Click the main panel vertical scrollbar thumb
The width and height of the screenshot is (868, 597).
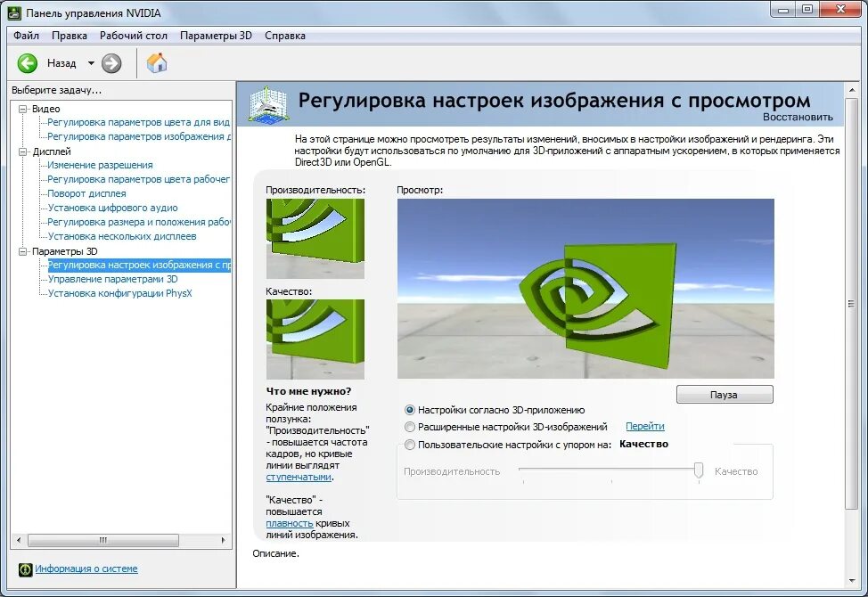pos(852,303)
